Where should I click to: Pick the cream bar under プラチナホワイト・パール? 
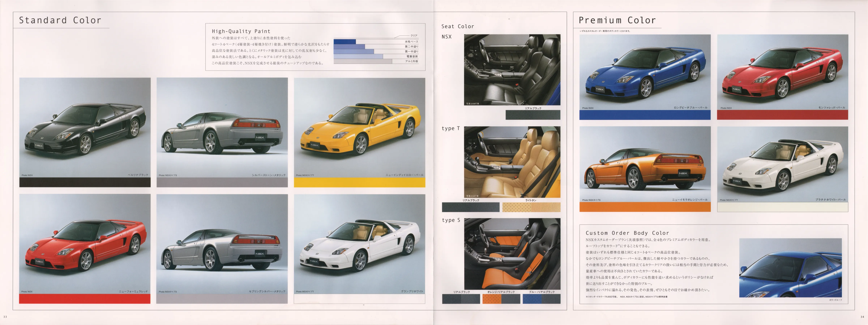pos(783,207)
